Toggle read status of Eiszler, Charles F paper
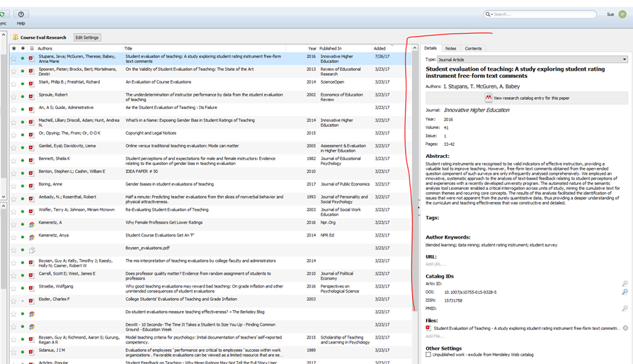The image size is (633, 364). (23, 301)
